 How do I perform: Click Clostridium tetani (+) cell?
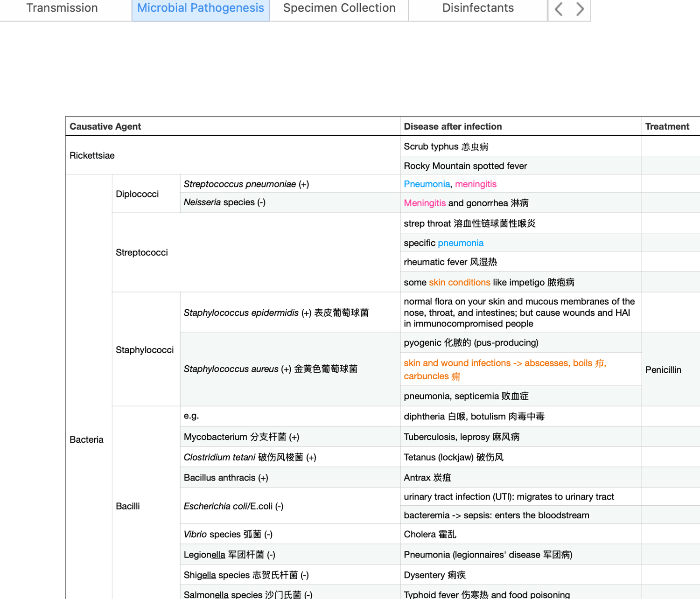pos(290,457)
